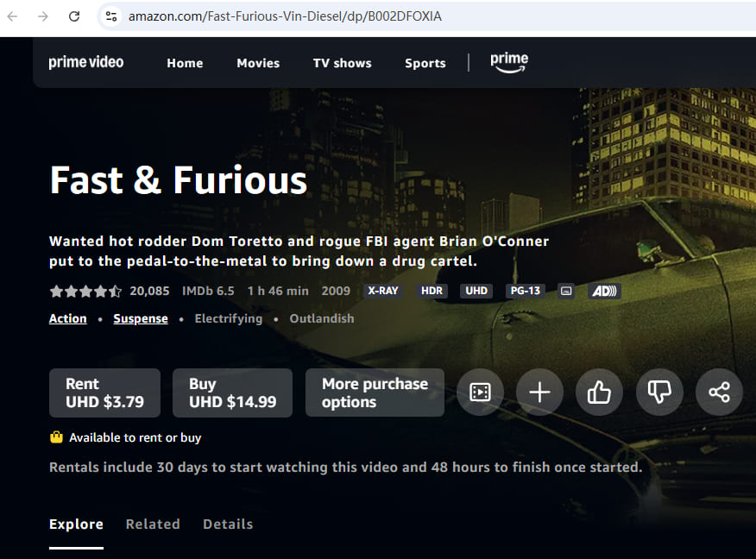Screen dimensions: 756x559
Task: Click the address bar URL
Action: [285, 16]
